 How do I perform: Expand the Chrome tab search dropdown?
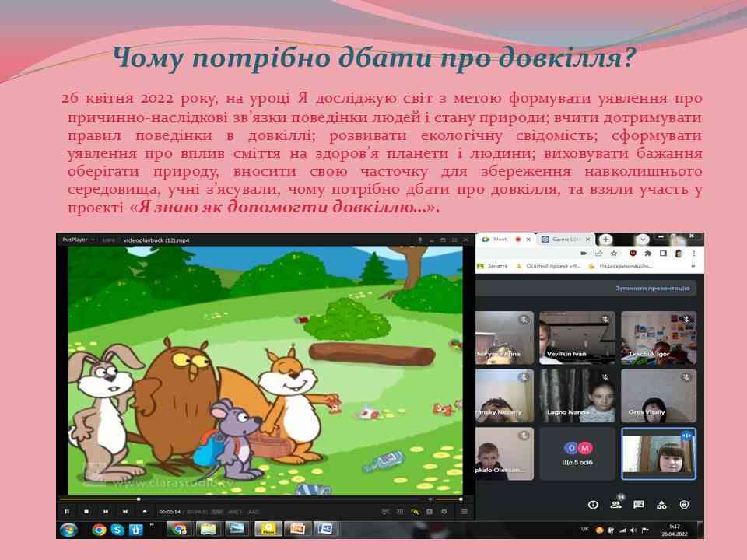point(642,240)
